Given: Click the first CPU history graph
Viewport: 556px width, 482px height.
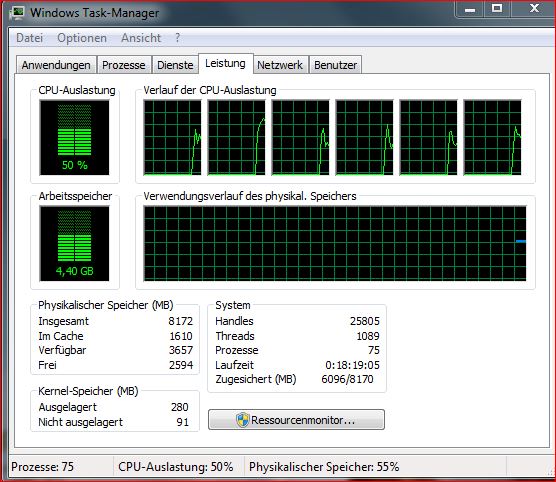Looking at the screenshot, I should click(172, 137).
